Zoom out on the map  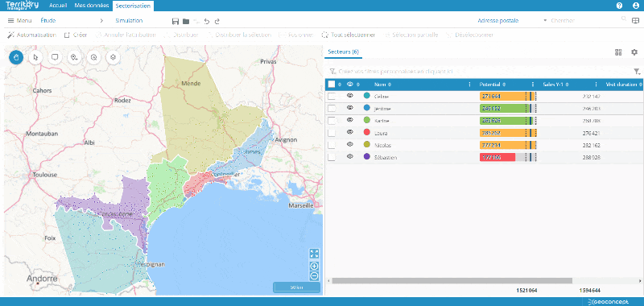pyautogui.click(x=314, y=276)
